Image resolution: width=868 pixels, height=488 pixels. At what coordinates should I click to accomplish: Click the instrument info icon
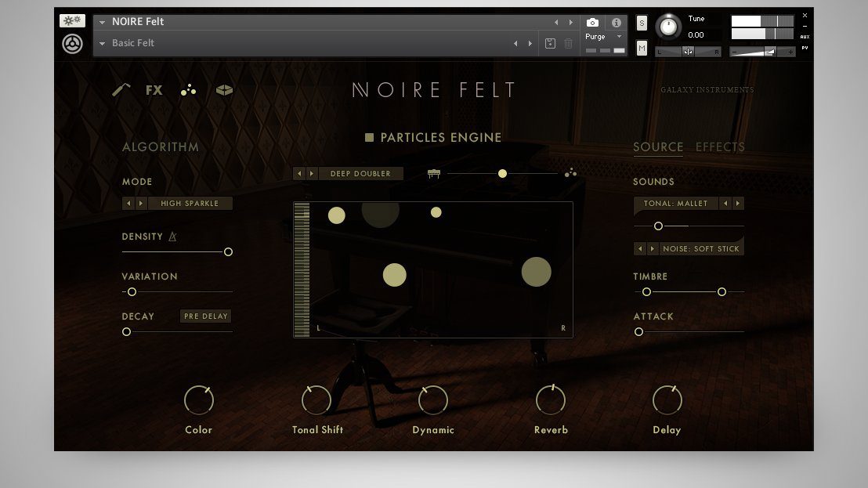pos(616,22)
